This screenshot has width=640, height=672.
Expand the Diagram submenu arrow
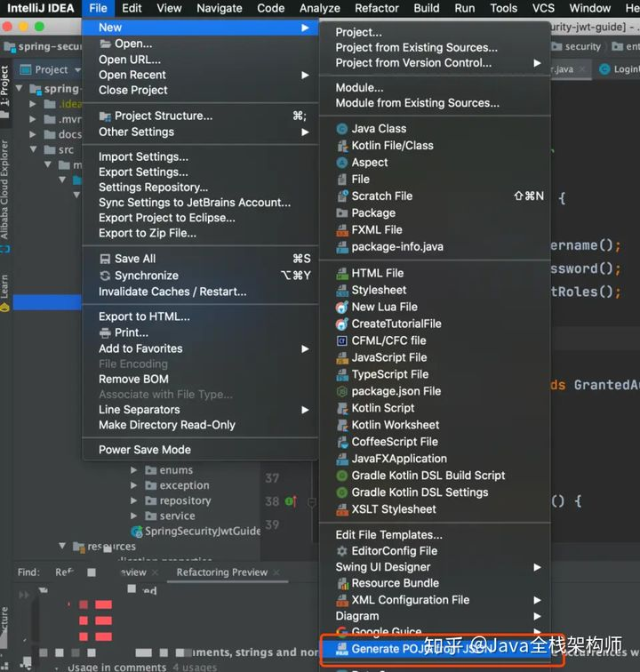[537, 616]
